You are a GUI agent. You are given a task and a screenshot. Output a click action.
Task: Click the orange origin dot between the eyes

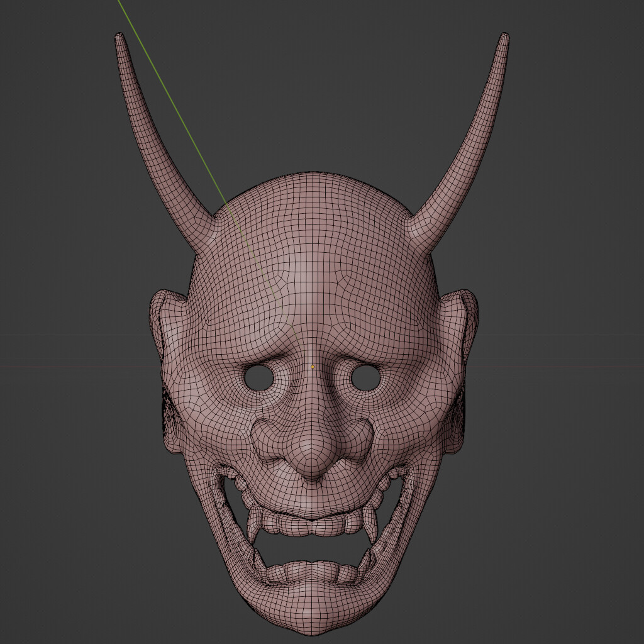(313, 367)
